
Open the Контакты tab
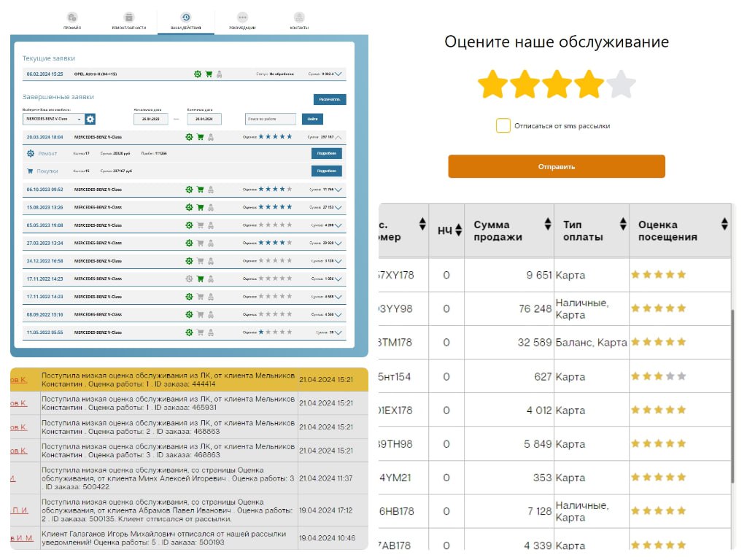(x=299, y=20)
